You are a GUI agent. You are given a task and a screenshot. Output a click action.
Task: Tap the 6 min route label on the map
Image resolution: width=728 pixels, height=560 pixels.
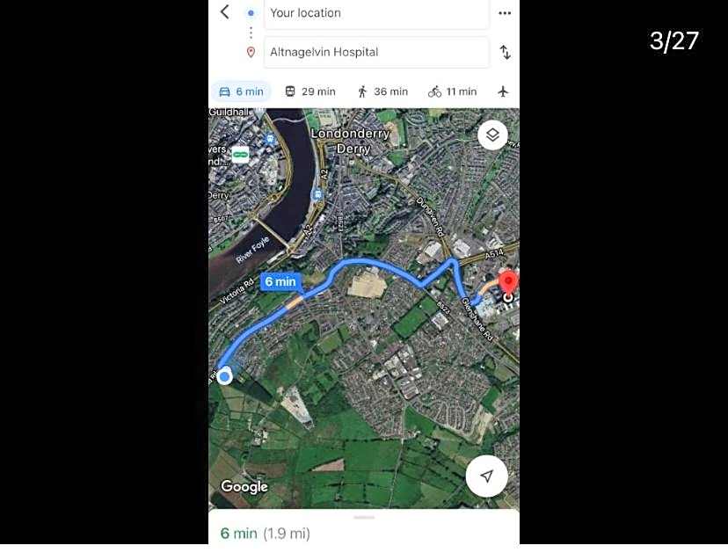pos(280,281)
